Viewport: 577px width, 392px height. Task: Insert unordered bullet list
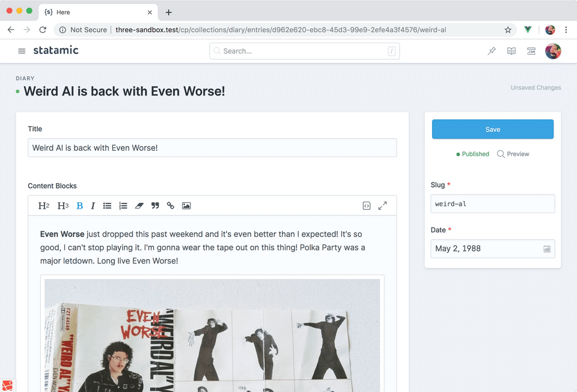107,206
